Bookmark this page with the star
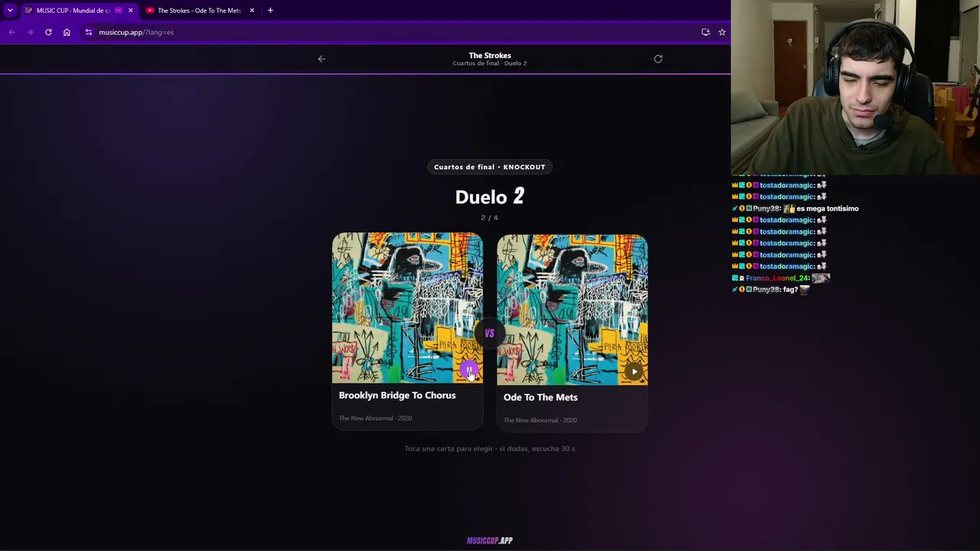This screenshot has height=551, width=980. pyautogui.click(x=722, y=32)
